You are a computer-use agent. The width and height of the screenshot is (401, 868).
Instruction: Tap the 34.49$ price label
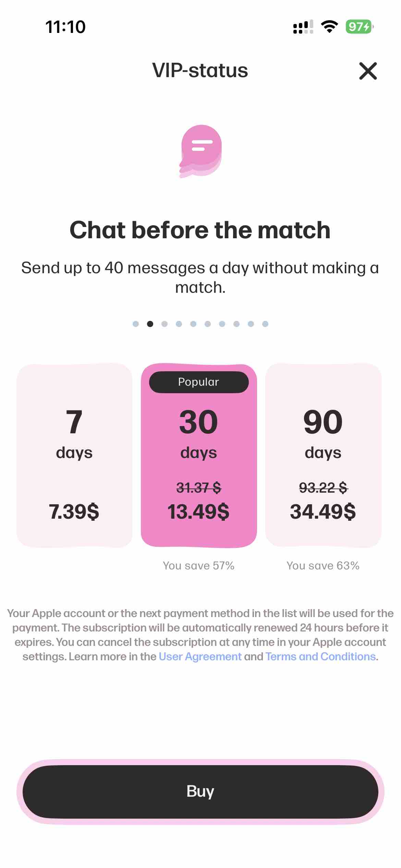[323, 512]
